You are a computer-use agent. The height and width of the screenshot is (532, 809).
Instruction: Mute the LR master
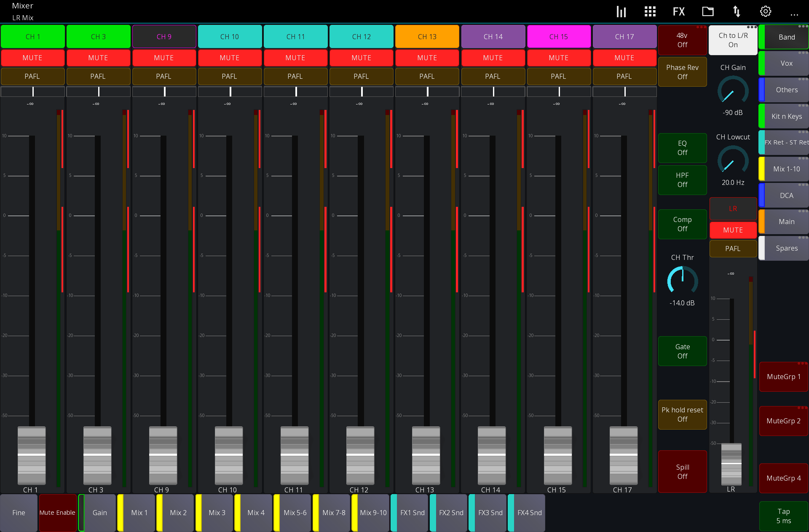733,230
